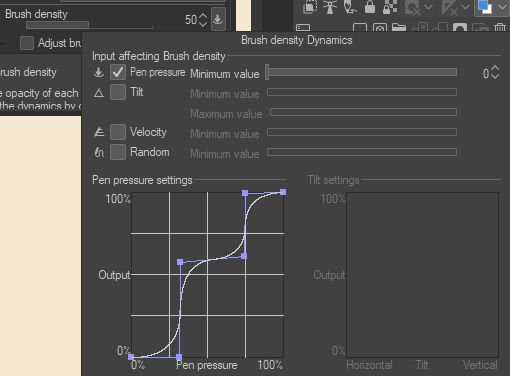Click the Set as Draft Layer icon

coord(350,7)
